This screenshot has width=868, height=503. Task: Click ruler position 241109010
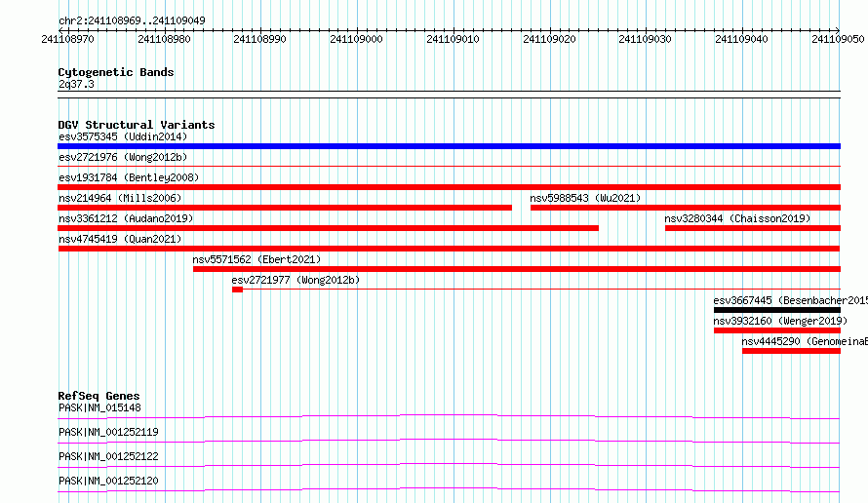click(x=453, y=39)
